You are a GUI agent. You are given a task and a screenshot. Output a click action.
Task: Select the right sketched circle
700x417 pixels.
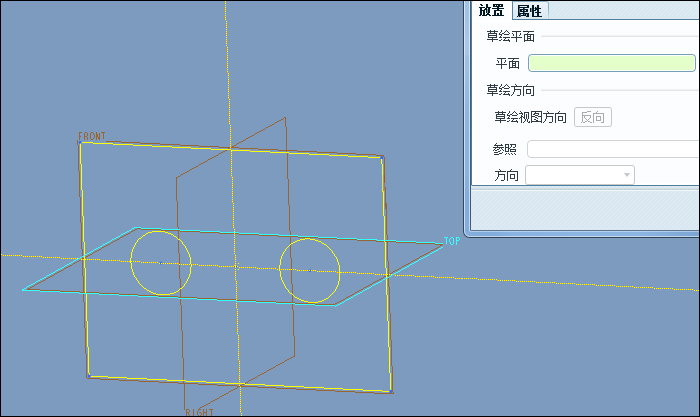310,271
